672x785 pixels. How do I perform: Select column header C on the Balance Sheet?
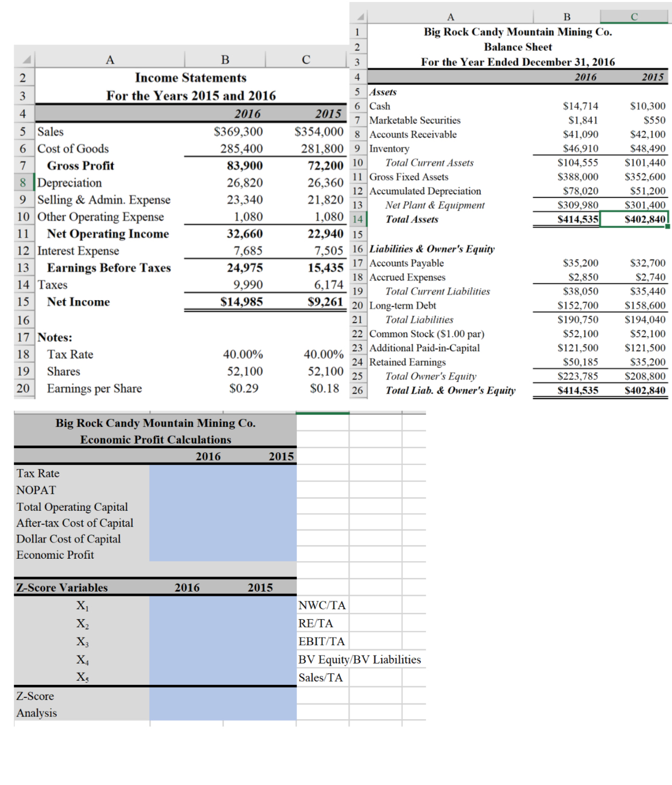(x=634, y=16)
